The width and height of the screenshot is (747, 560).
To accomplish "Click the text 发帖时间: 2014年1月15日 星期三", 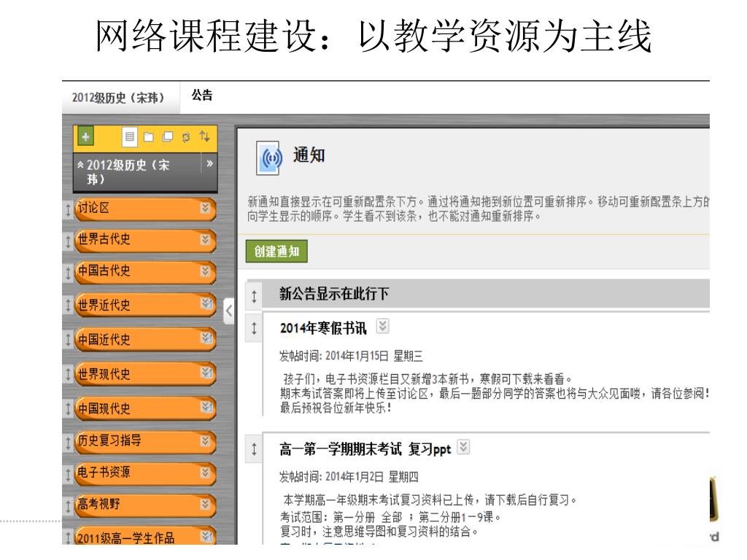I will [351, 356].
